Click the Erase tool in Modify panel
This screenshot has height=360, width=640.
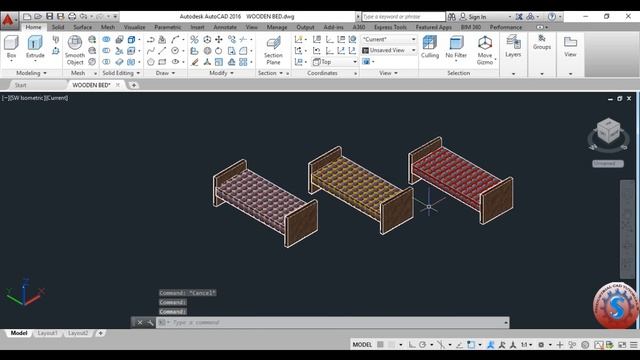[195, 62]
